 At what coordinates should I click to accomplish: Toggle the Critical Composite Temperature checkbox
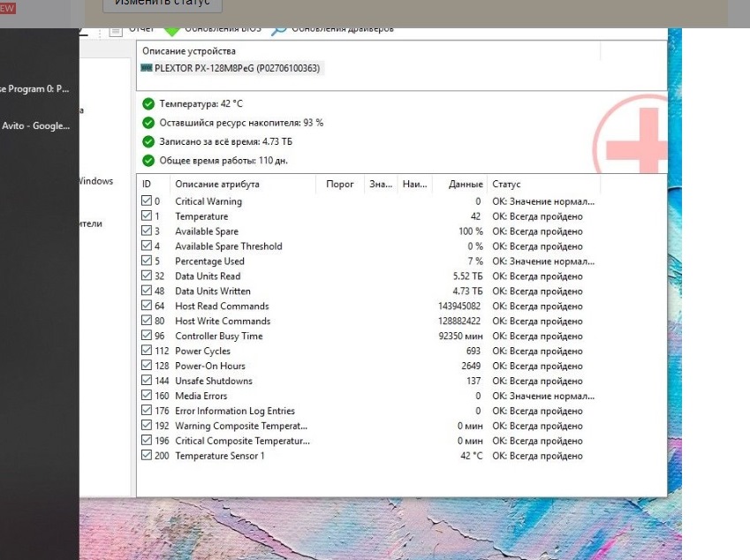click(x=147, y=441)
